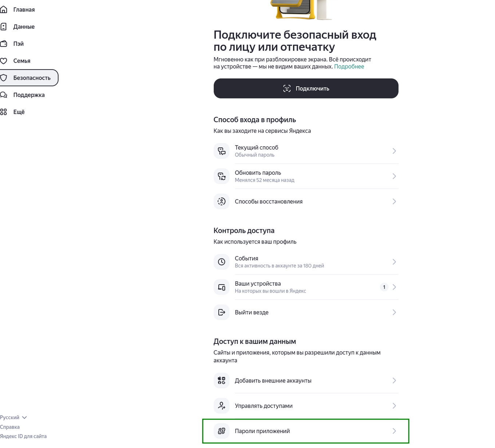Click the Управлять доступами person icon

click(221, 406)
